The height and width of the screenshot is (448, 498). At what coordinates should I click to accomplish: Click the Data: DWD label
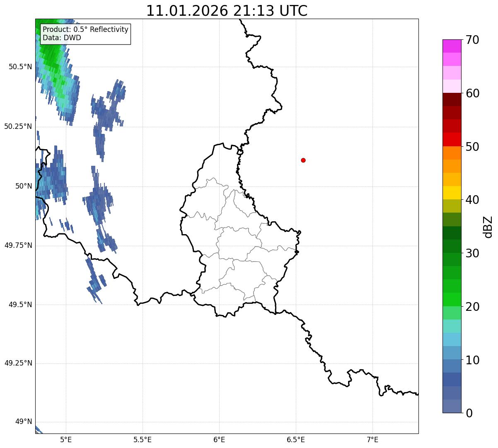62,38
